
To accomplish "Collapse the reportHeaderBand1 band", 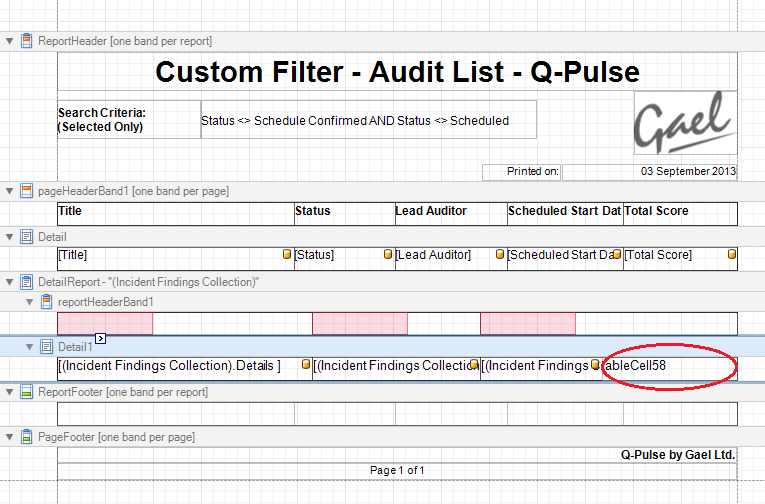I will (29, 302).
